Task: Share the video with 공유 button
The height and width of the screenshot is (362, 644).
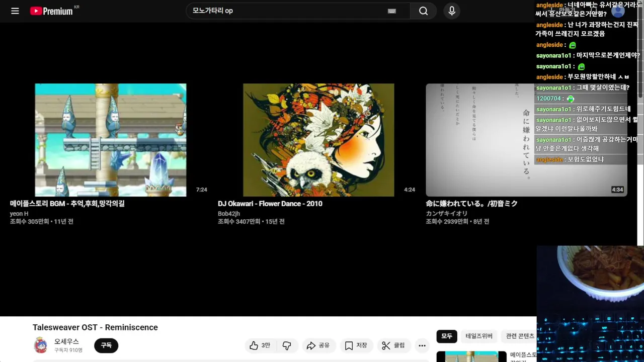Action: pos(318,345)
